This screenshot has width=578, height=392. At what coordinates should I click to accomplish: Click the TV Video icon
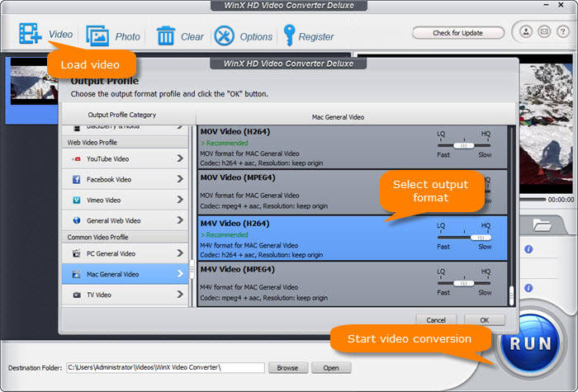point(77,295)
